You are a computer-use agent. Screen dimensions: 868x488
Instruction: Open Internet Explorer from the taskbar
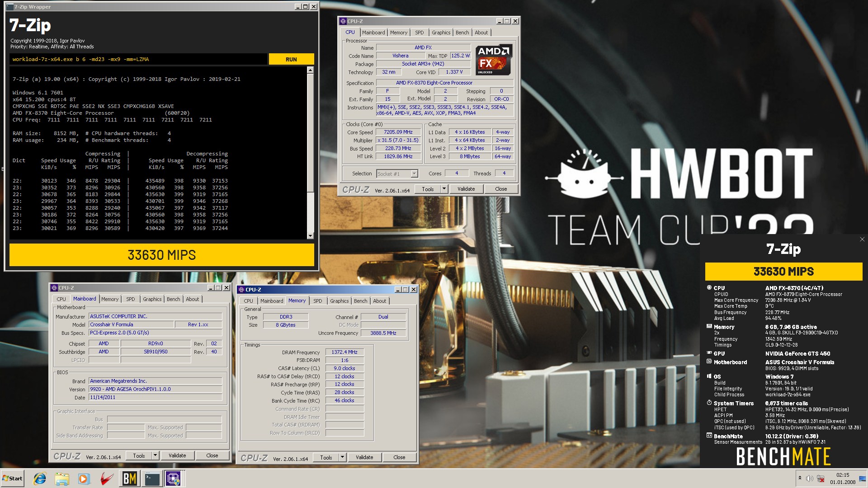(x=40, y=479)
